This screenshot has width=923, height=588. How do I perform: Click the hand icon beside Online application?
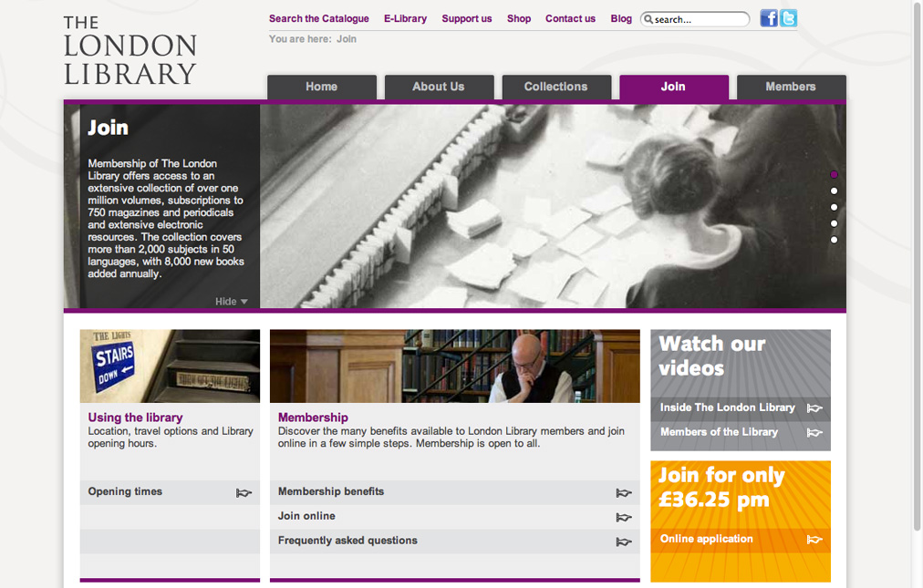pyautogui.click(x=814, y=539)
